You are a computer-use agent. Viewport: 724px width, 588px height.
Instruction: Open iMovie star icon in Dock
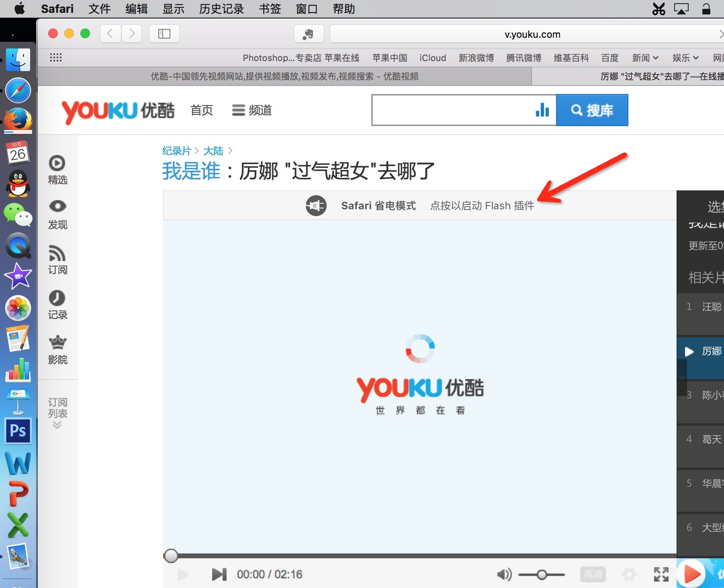click(x=18, y=276)
